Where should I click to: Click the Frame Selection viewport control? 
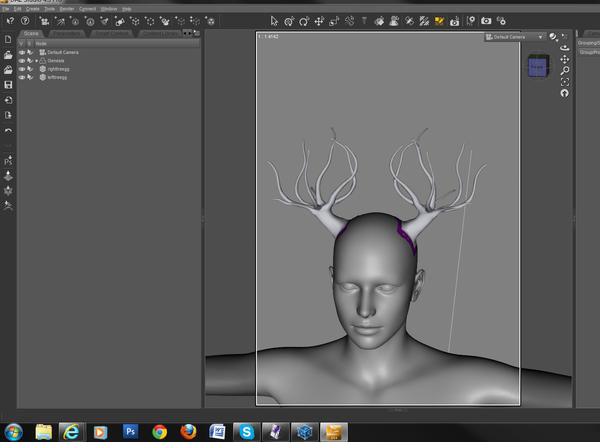[565, 82]
